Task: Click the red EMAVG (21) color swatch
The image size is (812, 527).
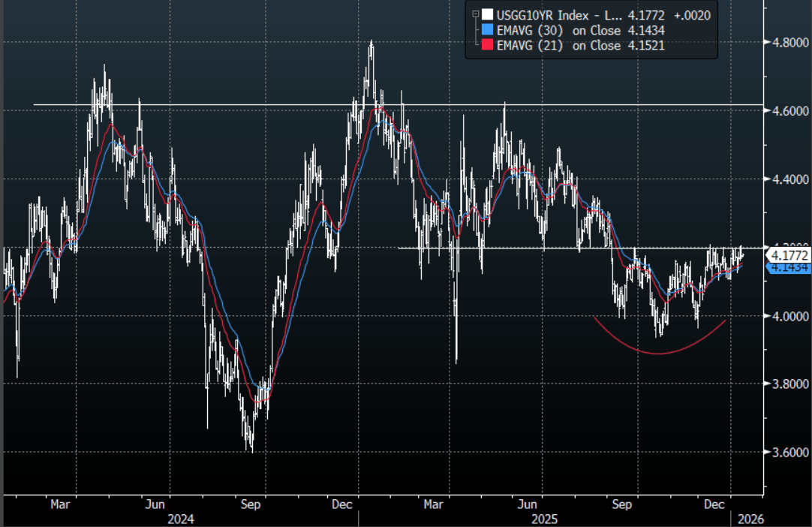Action: pos(486,46)
